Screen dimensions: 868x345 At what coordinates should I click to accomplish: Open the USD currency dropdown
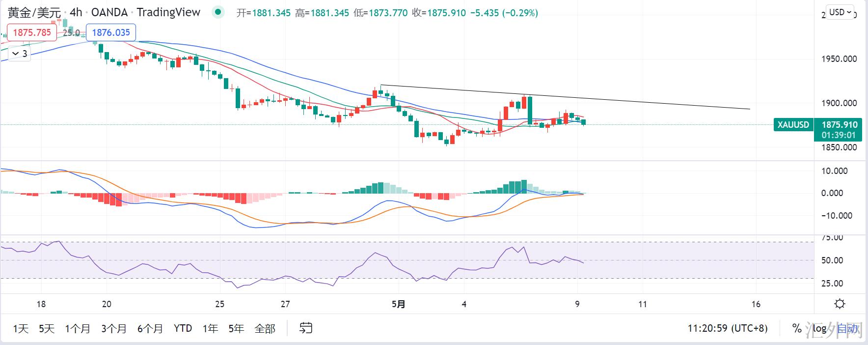pos(841,12)
